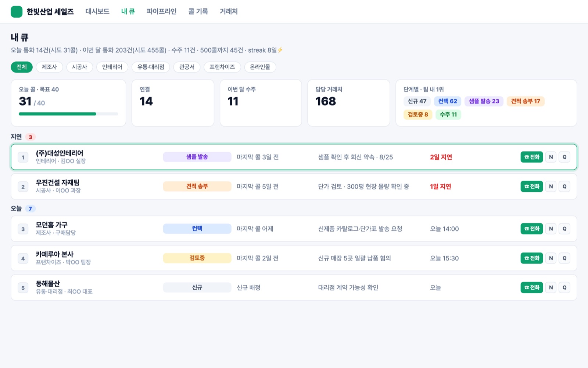588x368 pixels.
Task: Select the 카페루아 본사 company name
Action: tap(54, 254)
